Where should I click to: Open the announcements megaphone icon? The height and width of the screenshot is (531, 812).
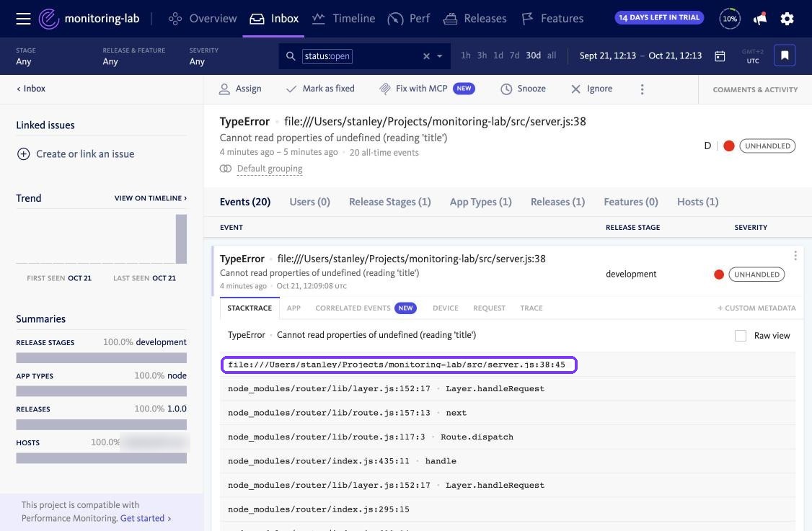pos(759,19)
